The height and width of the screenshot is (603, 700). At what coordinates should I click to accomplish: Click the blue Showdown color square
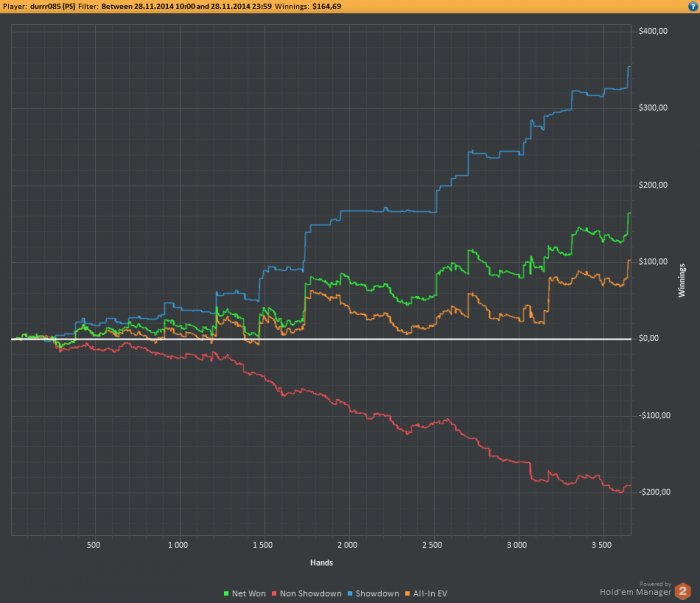tap(350, 594)
